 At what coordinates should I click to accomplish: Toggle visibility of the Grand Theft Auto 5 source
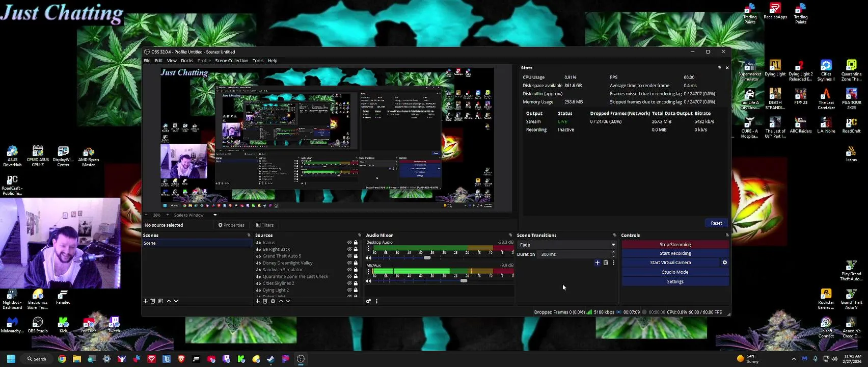coord(349,256)
